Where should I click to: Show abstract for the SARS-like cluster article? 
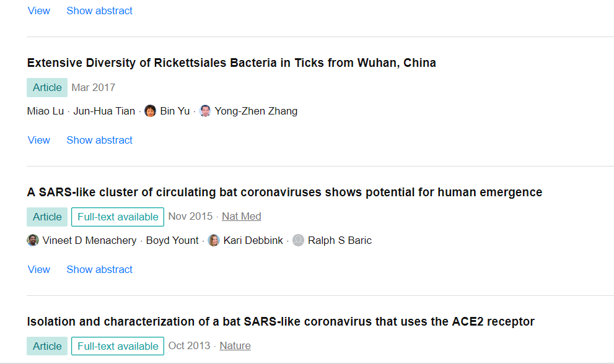[x=100, y=270]
